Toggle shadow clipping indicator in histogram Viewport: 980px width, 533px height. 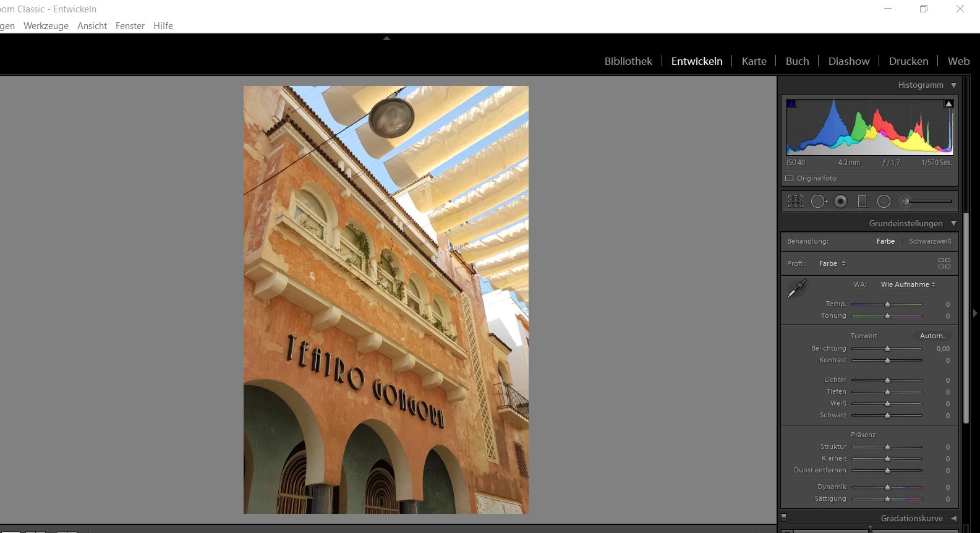point(791,104)
